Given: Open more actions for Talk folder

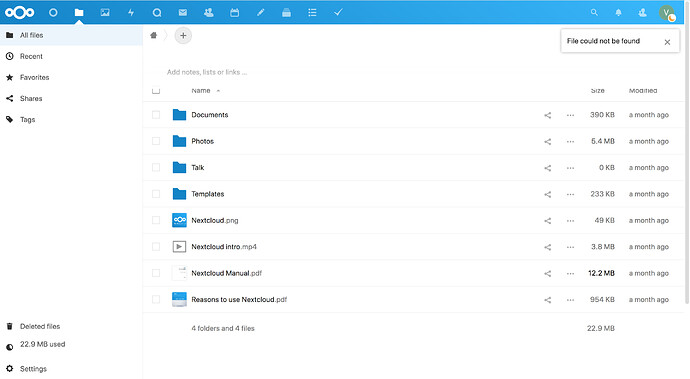Looking at the screenshot, I should tap(570, 168).
